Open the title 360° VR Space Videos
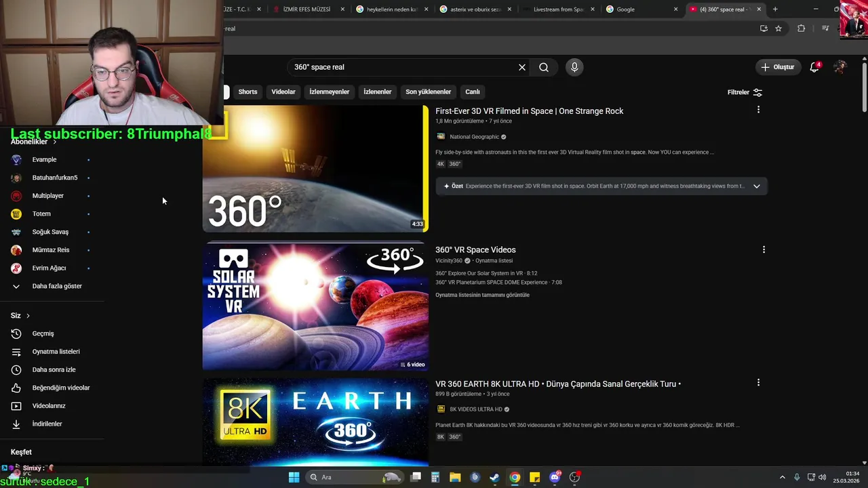Screen dimensions: 868x488 click(475, 250)
